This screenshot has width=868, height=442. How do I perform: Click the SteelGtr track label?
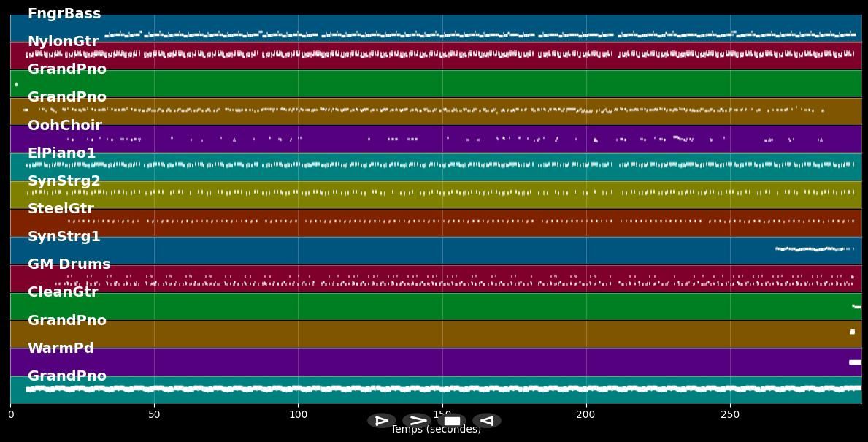pos(61,209)
